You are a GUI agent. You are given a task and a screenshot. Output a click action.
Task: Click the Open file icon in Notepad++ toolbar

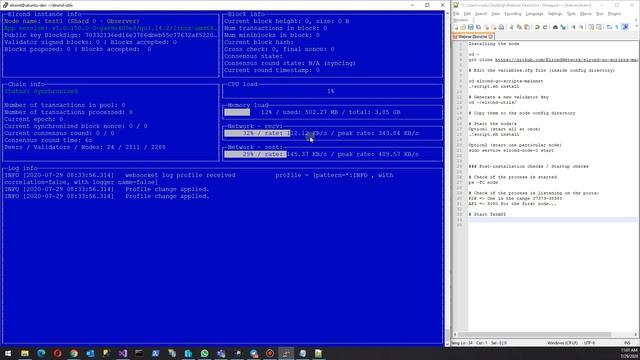coord(463,27)
